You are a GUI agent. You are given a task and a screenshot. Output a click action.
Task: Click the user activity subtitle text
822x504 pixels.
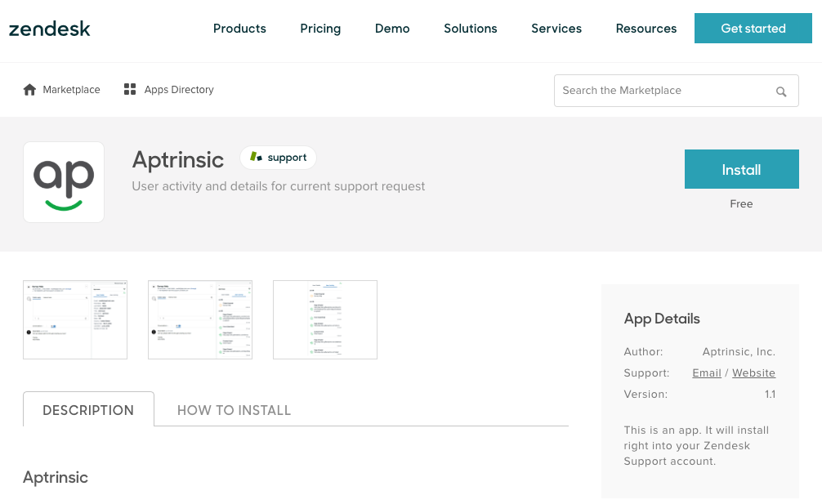(x=279, y=186)
